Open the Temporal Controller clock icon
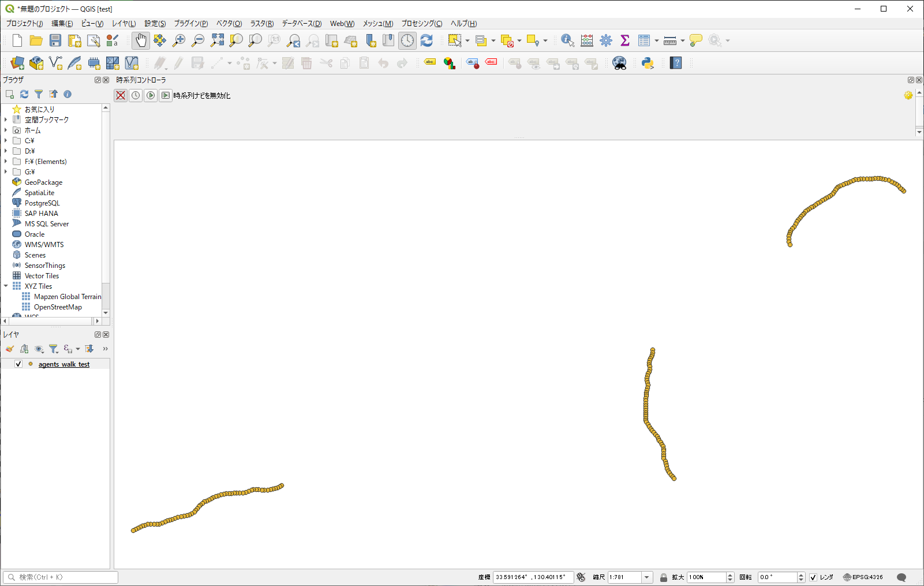924x586 pixels. click(x=407, y=40)
